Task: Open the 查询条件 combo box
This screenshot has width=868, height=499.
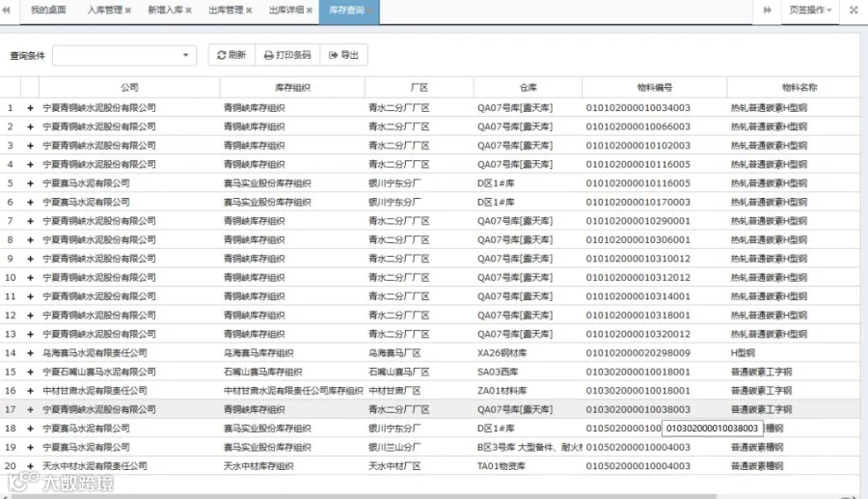Action: point(124,55)
